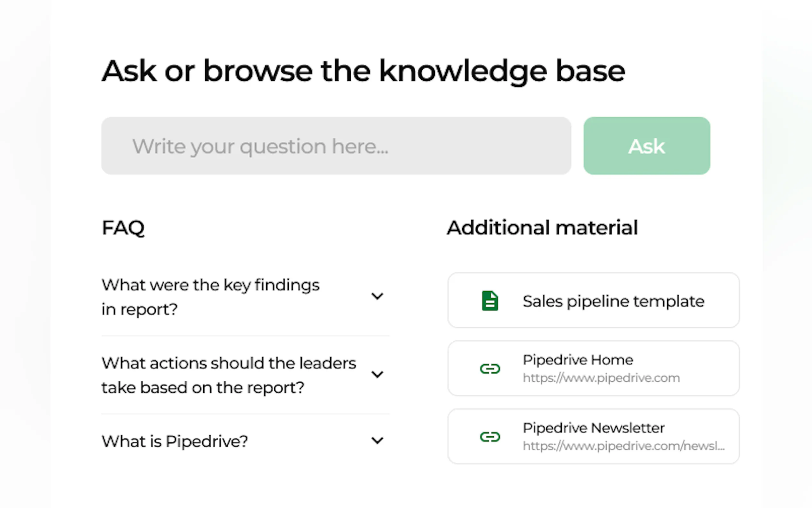
Task: Click the truncated Pipedrive newsletter URL
Action: click(x=623, y=446)
